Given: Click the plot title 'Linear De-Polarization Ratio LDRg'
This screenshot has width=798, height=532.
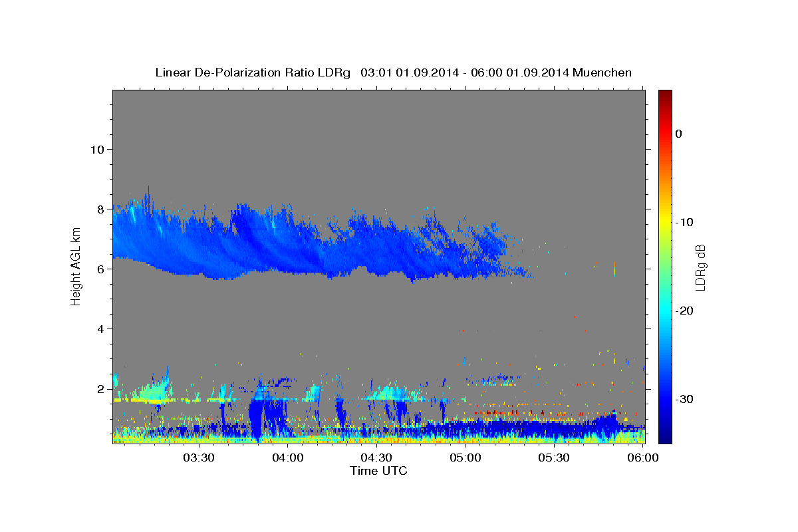Looking at the screenshot, I should [x=252, y=72].
